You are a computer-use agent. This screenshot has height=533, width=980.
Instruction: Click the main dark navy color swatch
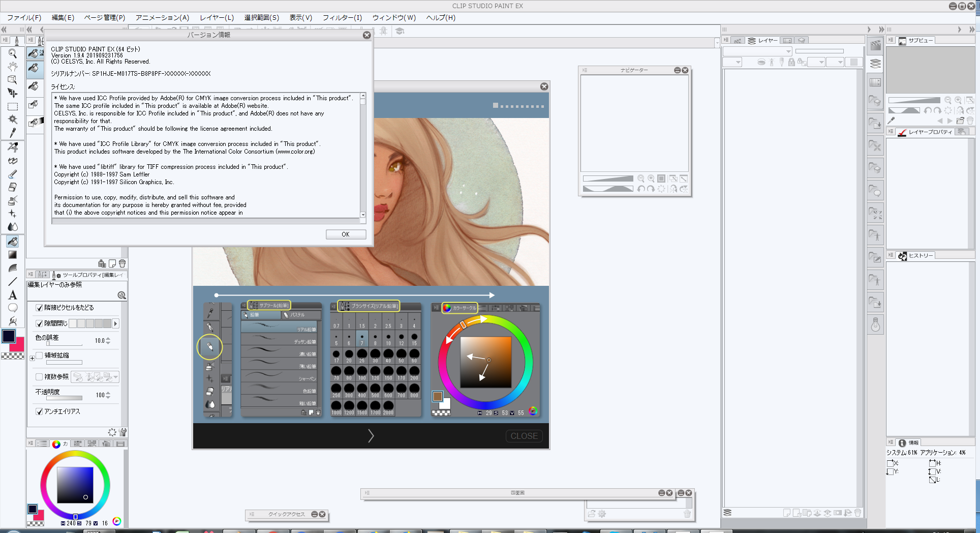click(x=9, y=336)
